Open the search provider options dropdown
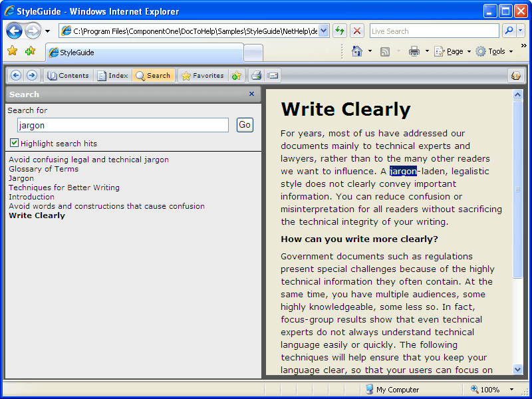The image size is (532, 399). pos(521,31)
